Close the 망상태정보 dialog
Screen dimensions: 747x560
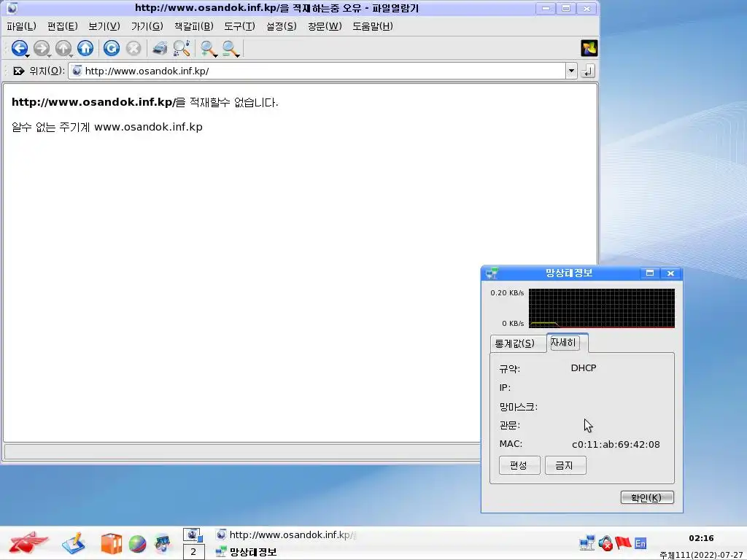[670, 273]
